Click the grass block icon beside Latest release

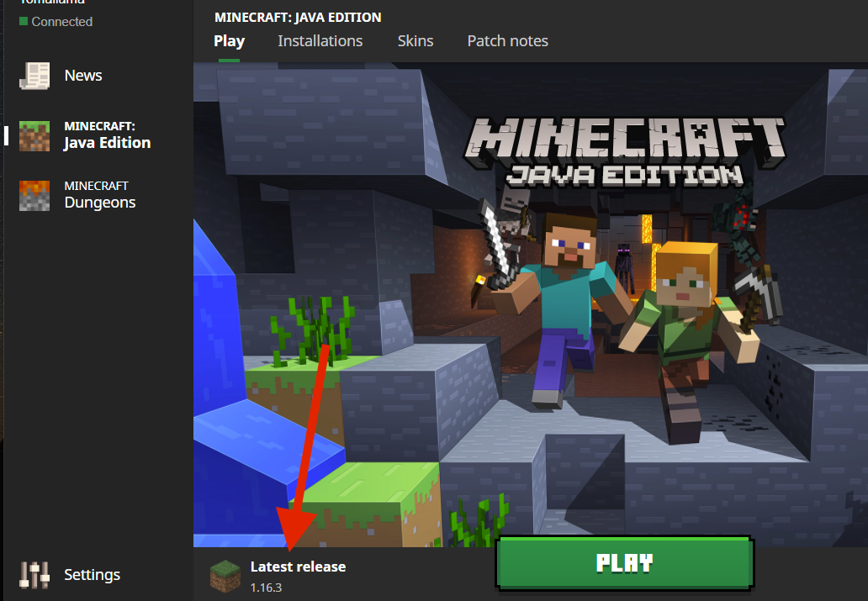225,576
